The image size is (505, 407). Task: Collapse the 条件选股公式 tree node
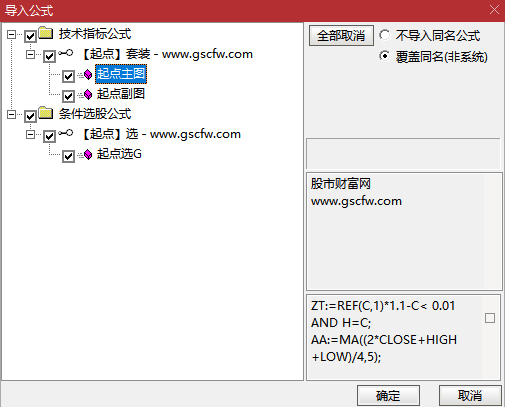click(11, 115)
